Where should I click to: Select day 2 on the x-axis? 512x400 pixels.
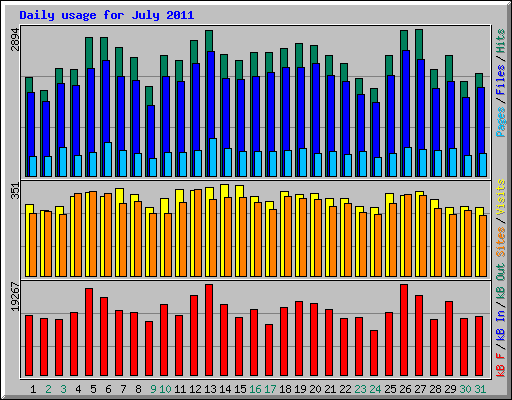[48, 389]
